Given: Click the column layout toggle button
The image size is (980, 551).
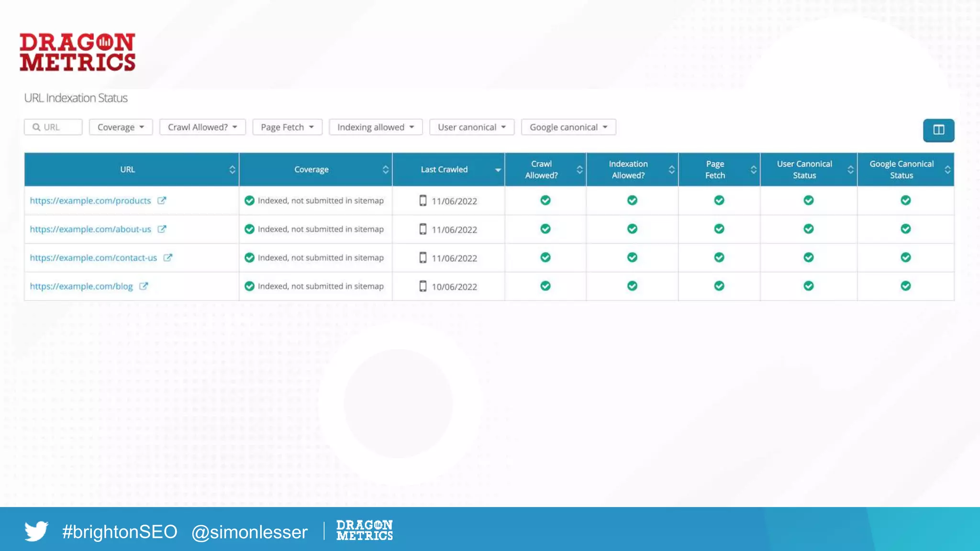Looking at the screenshot, I should coord(938,130).
